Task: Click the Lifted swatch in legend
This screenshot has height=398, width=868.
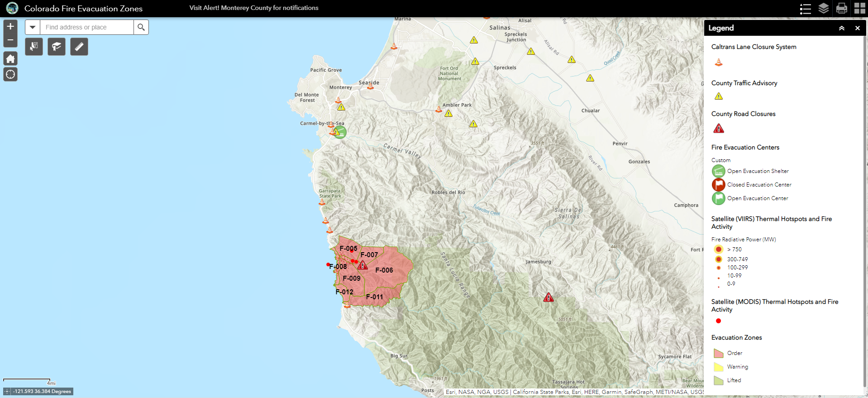Action: (x=719, y=380)
